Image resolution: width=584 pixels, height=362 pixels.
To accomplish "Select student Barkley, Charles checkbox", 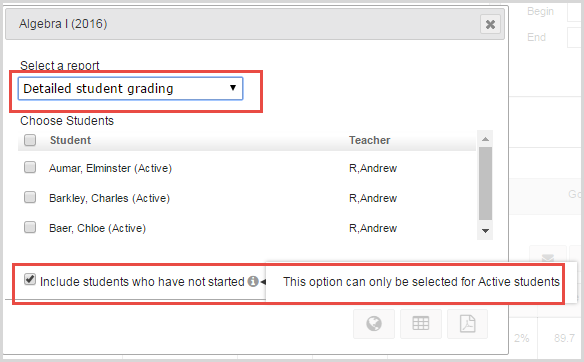I will point(30,197).
